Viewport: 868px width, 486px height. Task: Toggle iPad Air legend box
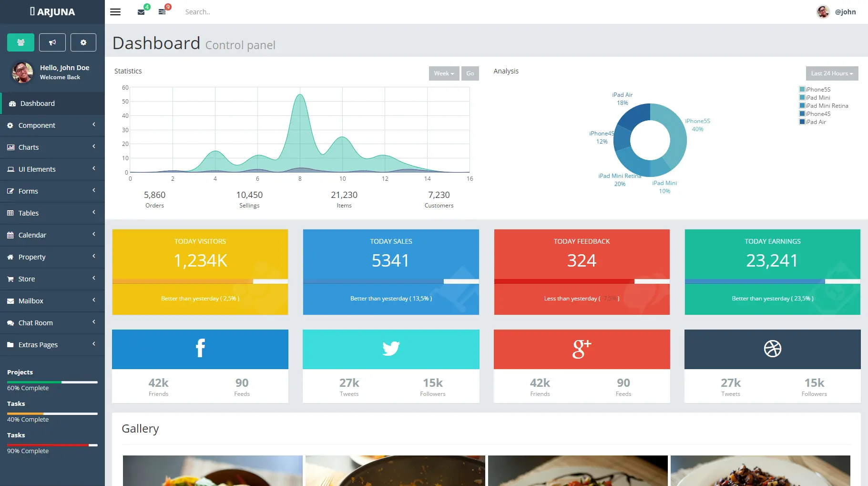(x=802, y=122)
